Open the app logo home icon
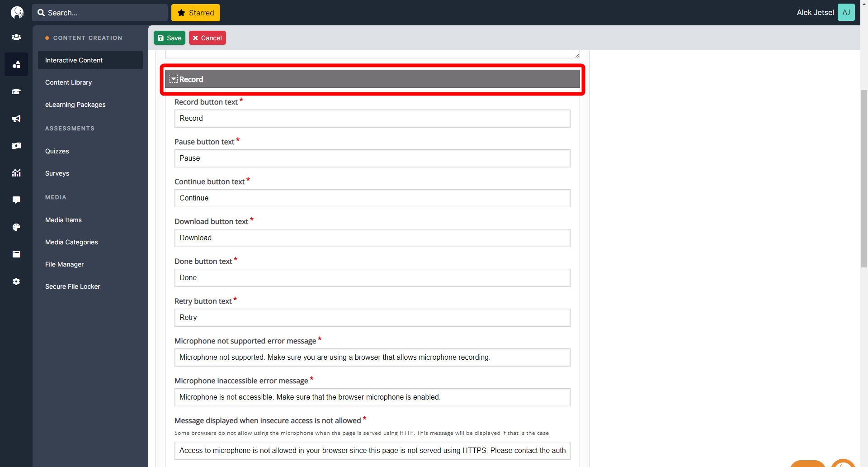868x467 pixels. (x=17, y=13)
